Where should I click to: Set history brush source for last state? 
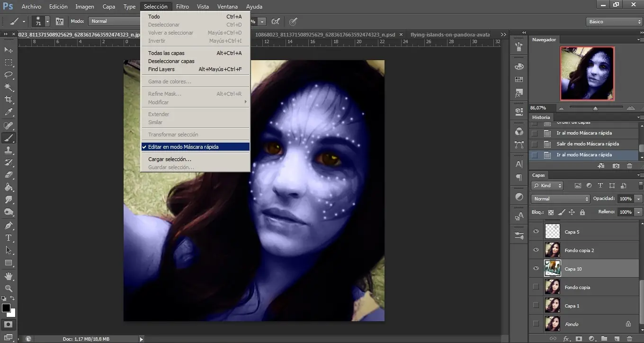(x=535, y=155)
